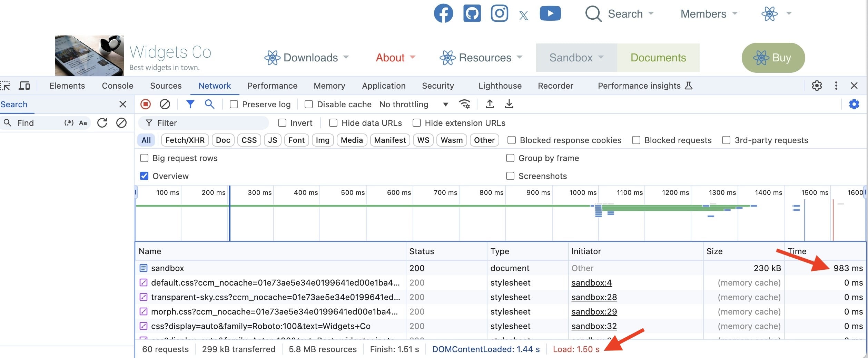The image size is (868, 358).
Task: Click the export HAR download icon
Action: coord(509,104)
